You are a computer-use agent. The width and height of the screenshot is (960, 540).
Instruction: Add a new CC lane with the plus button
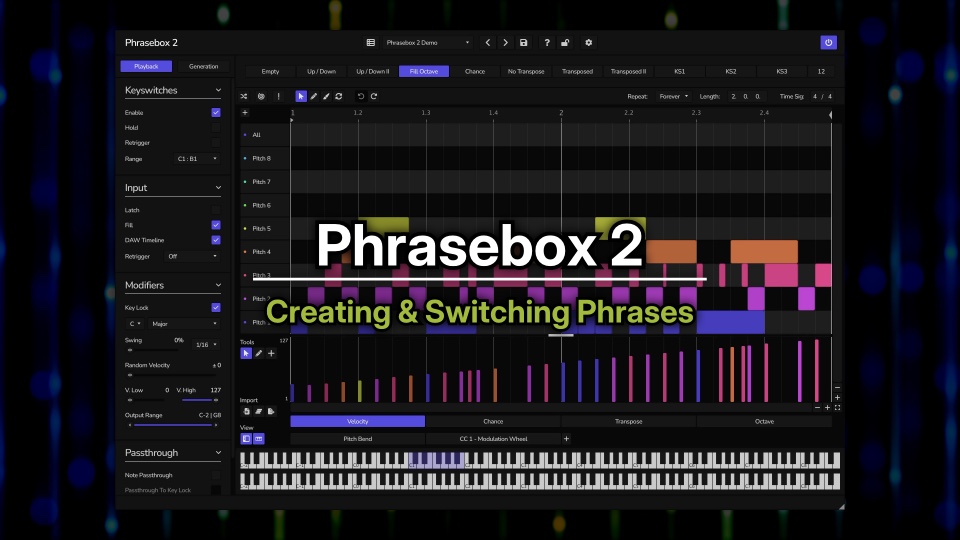coord(566,438)
